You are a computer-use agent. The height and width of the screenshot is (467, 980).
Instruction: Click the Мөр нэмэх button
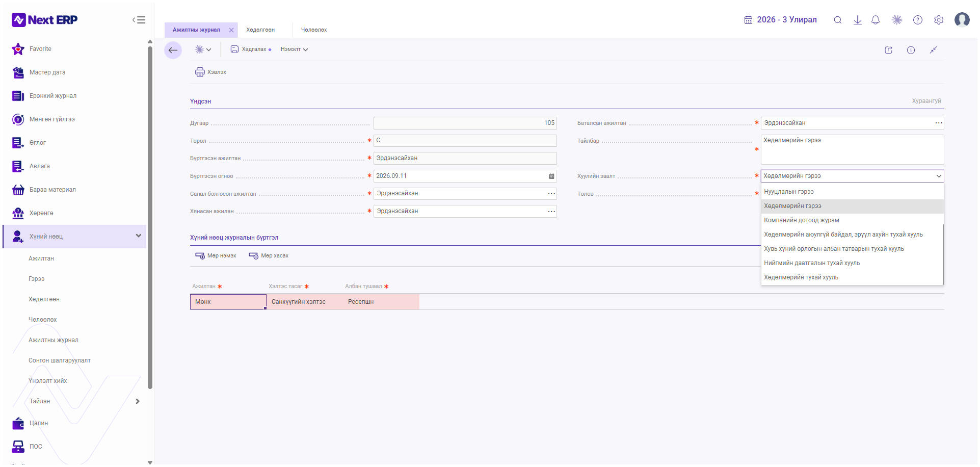[216, 255]
